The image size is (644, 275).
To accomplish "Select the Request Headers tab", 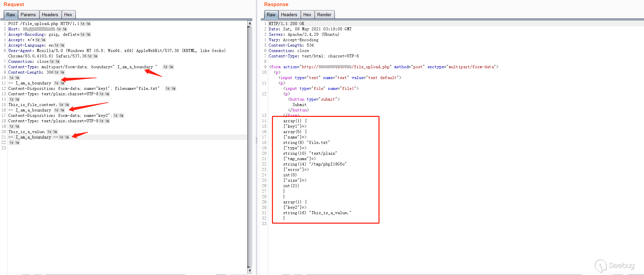I will coord(50,15).
